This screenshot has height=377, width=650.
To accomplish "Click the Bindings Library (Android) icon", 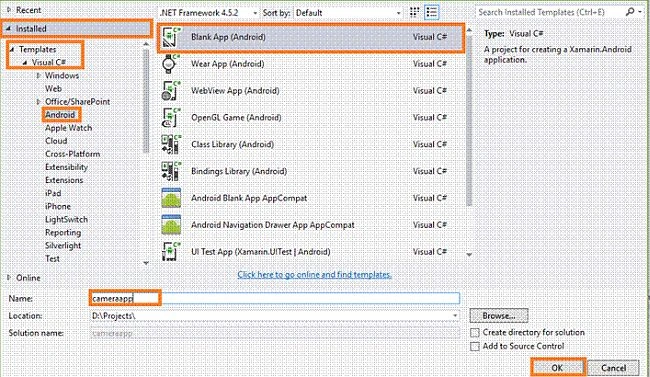I will pyautogui.click(x=171, y=171).
